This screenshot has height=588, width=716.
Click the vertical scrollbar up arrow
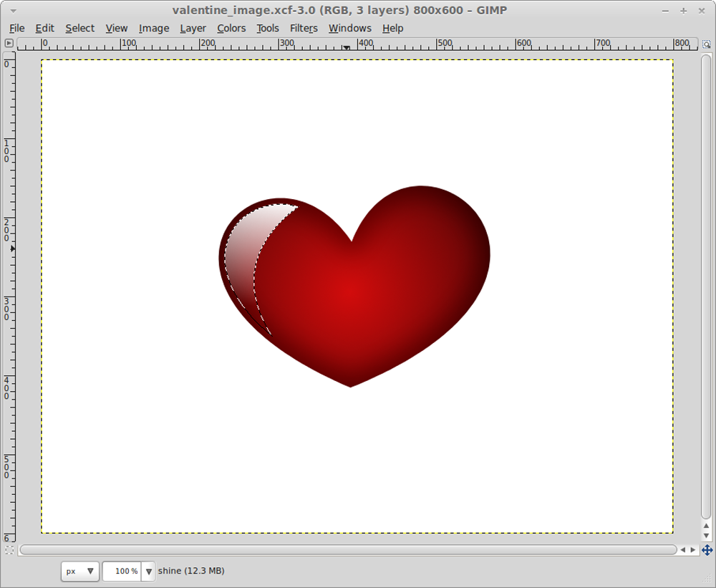point(705,526)
